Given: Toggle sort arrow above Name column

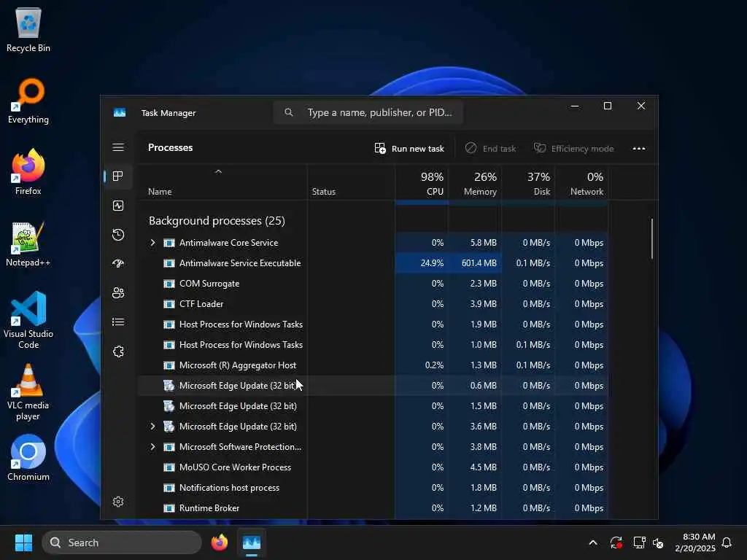Looking at the screenshot, I should [x=218, y=172].
